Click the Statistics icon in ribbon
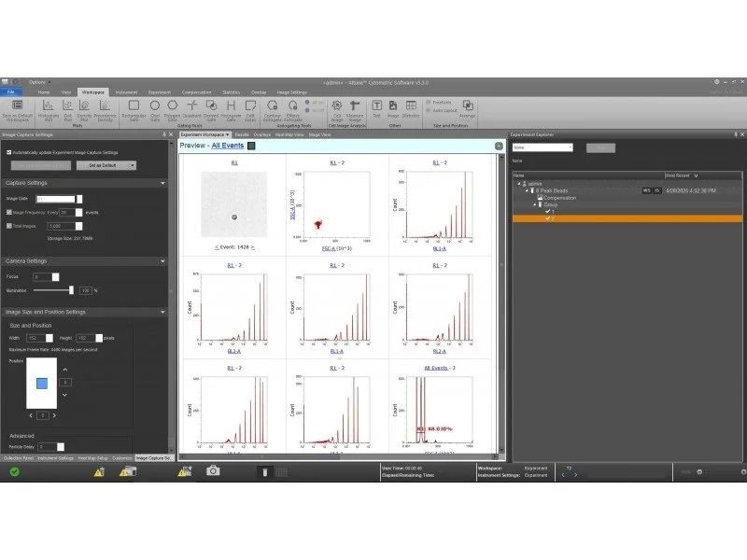Image resolution: width=747 pixels, height=560 pixels. click(410, 108)
